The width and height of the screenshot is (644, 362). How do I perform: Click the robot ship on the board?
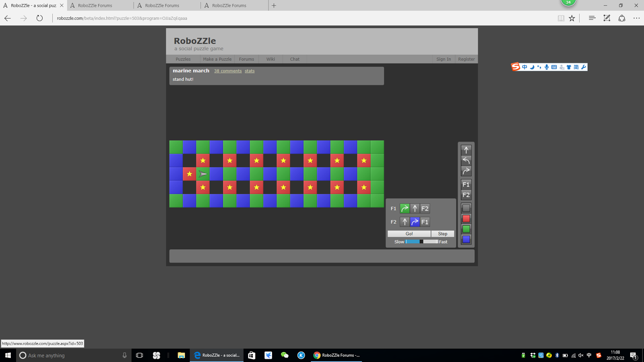[203, 174]
